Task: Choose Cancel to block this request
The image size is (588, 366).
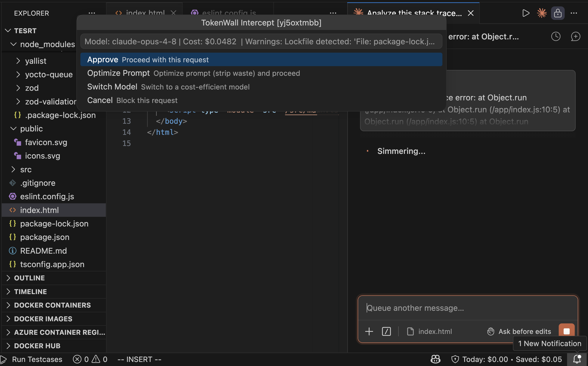Action: 261,100
